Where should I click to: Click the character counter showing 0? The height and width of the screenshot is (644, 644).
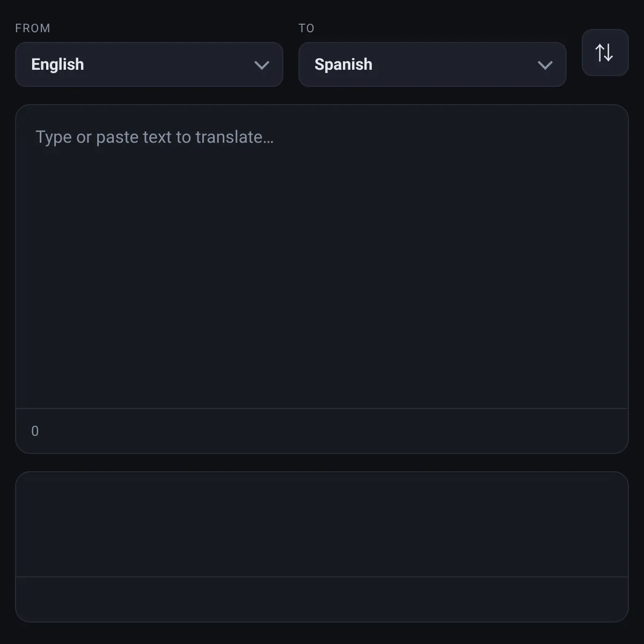pos(35,431)
